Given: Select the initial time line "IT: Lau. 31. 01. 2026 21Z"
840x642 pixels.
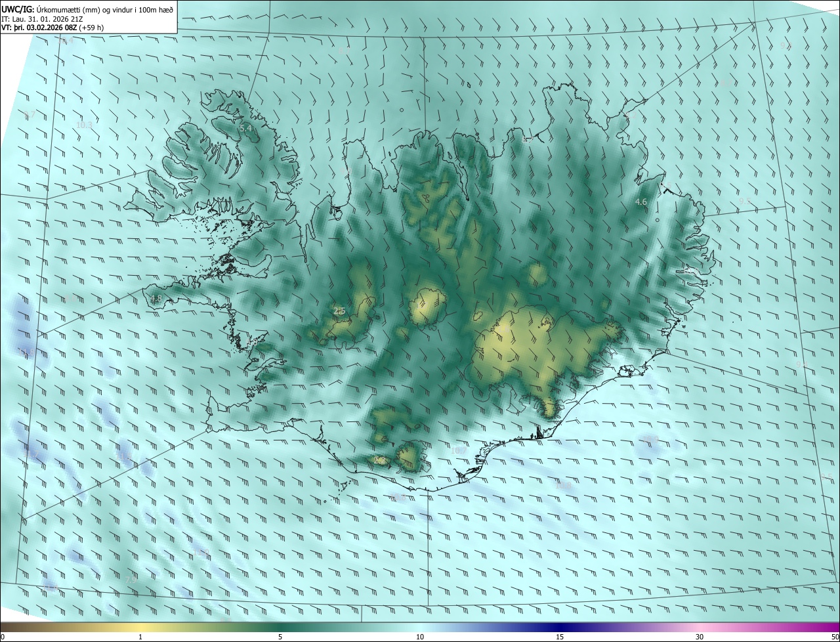Looking at the screenshot, I should pos(42,19).
